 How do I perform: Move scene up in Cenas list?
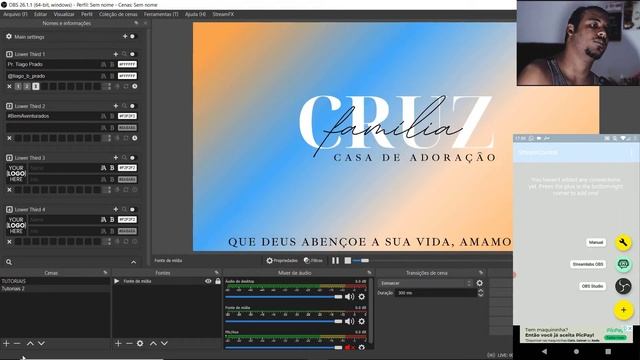tap(30, 344)
